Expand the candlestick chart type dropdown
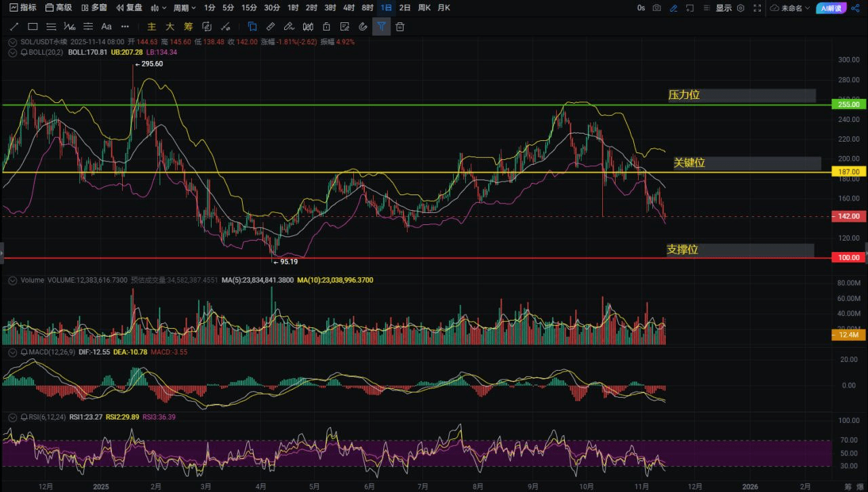The image size is (868, 492). [x=159, y=8]
